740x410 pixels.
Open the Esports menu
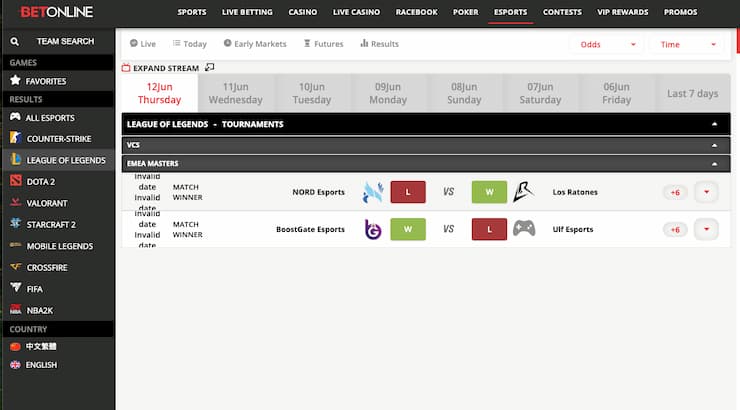510,12
